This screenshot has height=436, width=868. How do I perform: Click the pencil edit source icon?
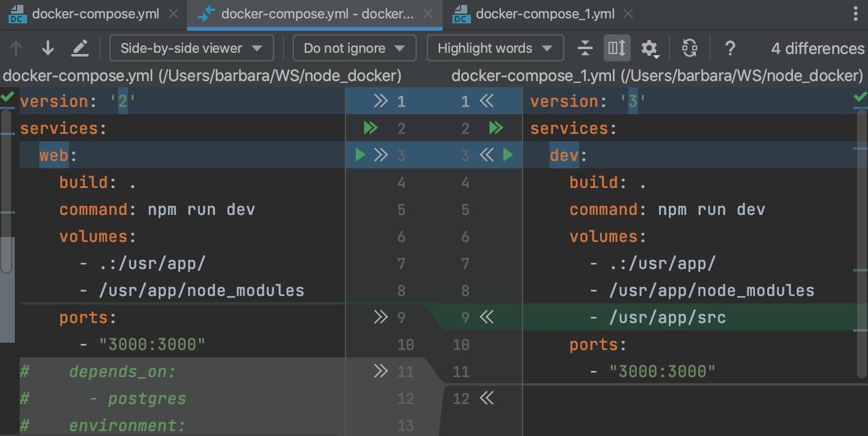point(80,49)
